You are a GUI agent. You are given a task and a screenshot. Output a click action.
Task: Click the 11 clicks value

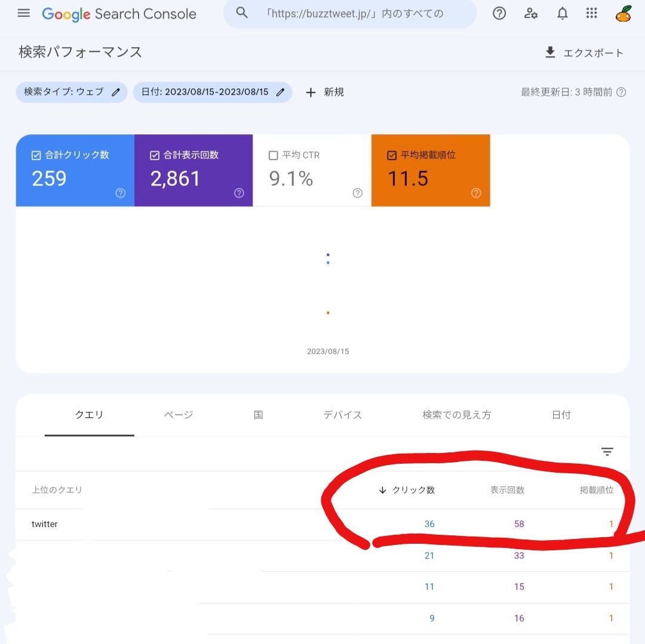pyautogui.click(x=429, y=587)
